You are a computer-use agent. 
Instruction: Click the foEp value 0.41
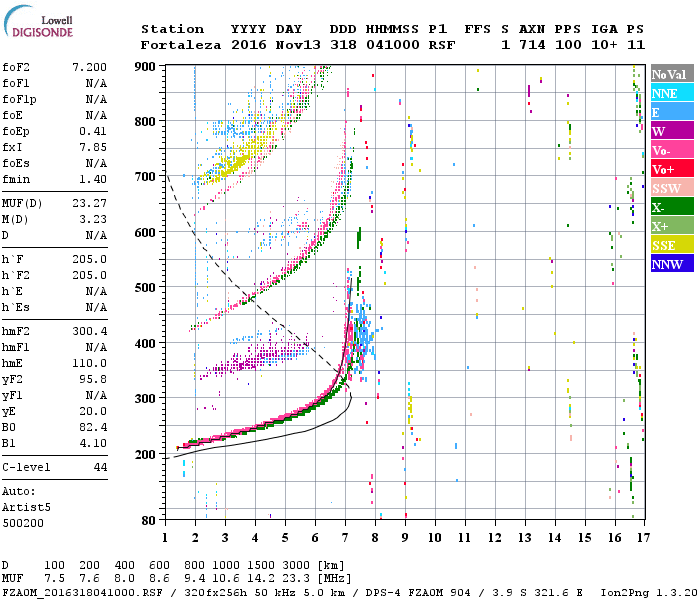pyautogui.click(x=93, y=131)
